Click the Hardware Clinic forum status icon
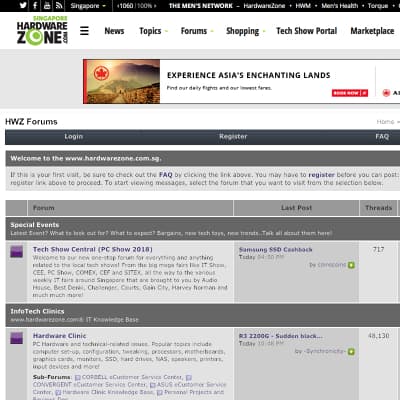This screenshot has height=400, width=400. coord(17,338)
